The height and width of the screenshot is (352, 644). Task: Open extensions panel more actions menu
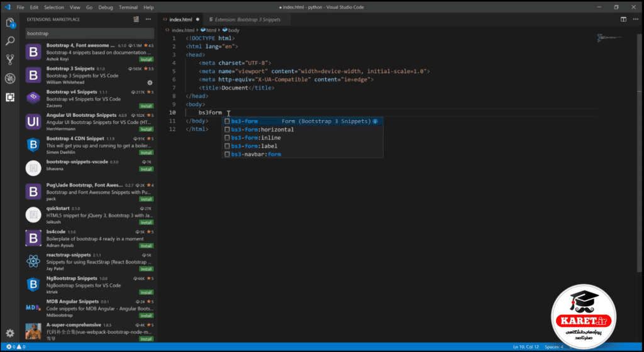(x=148, y=19)
